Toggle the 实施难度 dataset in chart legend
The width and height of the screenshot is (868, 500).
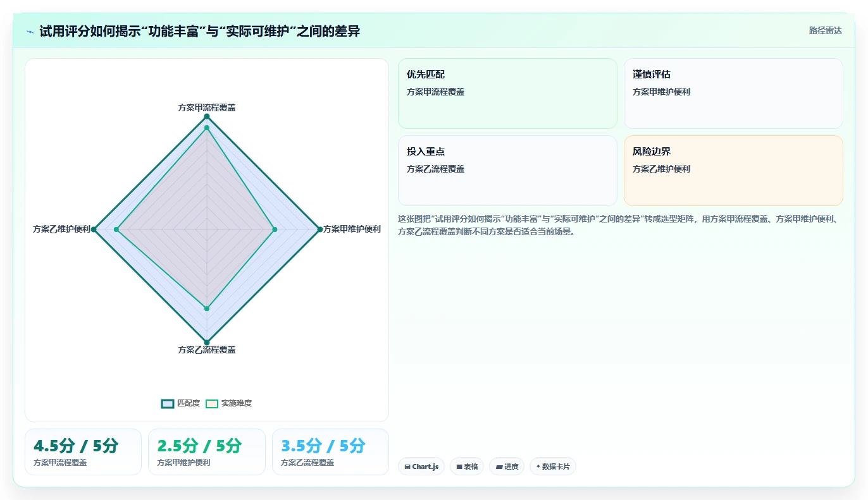click(228, 403)
